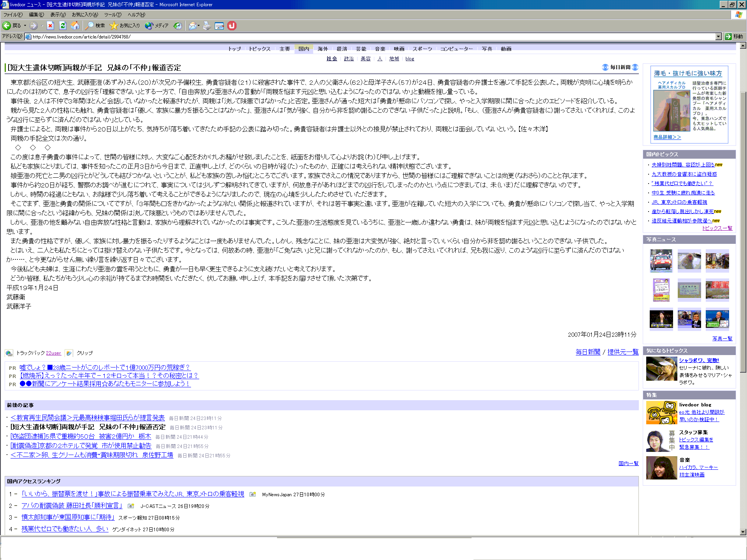Image resolution: width=747 pixels, height=560 pixels.
Task: Click the Print icon in toolbar
Action: (207, 26)
